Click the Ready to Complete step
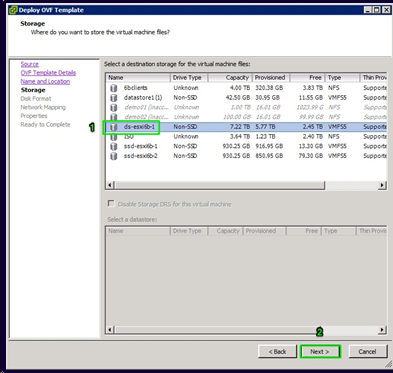This screenshot has width=393, height=373. click(45, 125)
